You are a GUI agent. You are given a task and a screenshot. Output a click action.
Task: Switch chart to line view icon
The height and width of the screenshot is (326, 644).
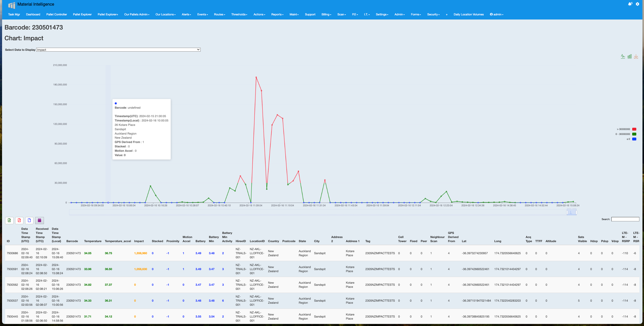click(x=623, y=56)
